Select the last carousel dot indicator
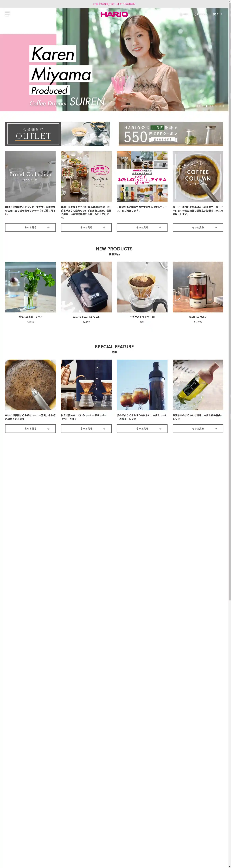 pos(223,106)
